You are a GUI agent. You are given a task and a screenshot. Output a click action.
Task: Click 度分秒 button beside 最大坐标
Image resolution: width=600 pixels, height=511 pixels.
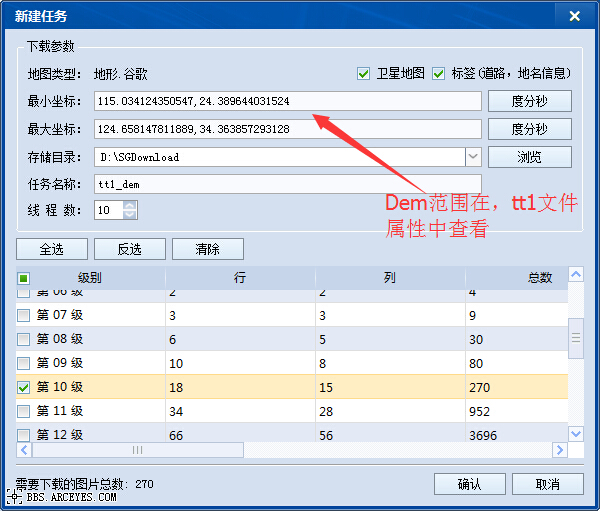click(529, 129)
